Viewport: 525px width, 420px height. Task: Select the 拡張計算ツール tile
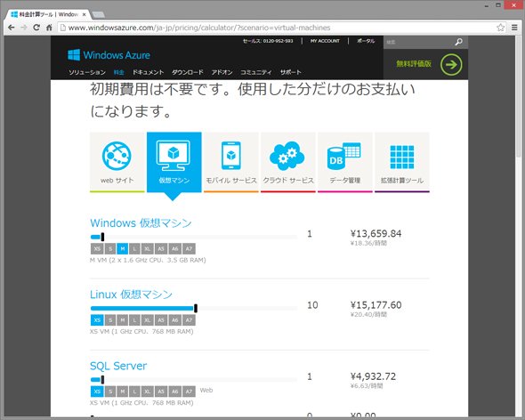(x=402, y=163)
